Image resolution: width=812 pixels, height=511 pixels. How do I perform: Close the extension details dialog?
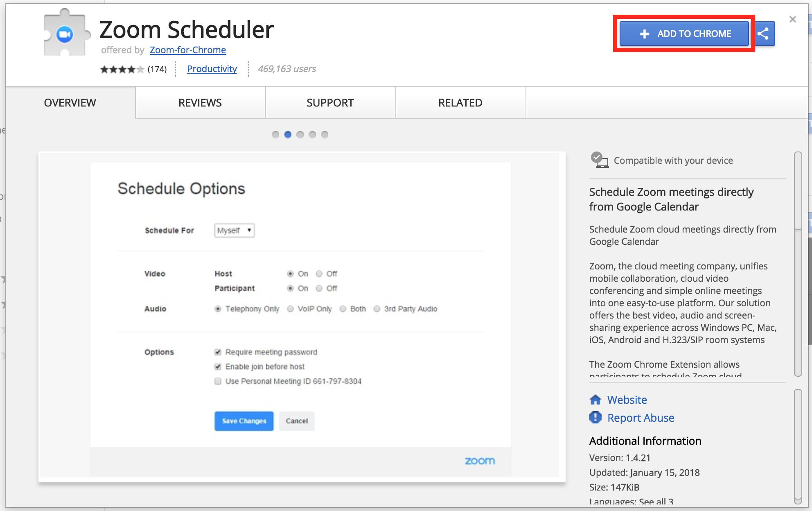pos(792,19)
